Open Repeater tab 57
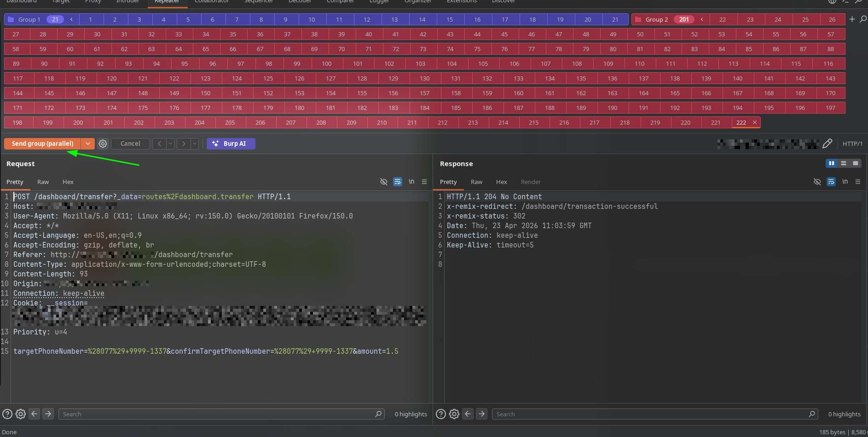868x437 pixels. tap(831, 34)
